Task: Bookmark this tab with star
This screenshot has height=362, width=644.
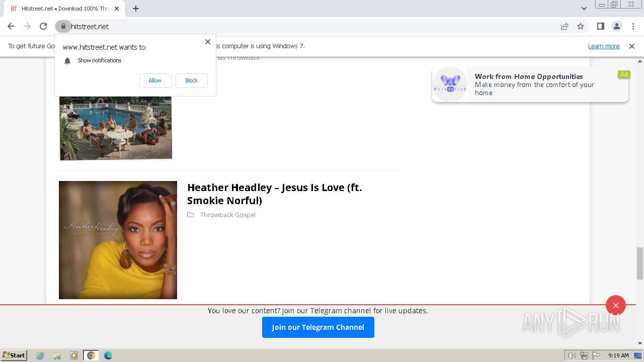Action: click(581, 26)
